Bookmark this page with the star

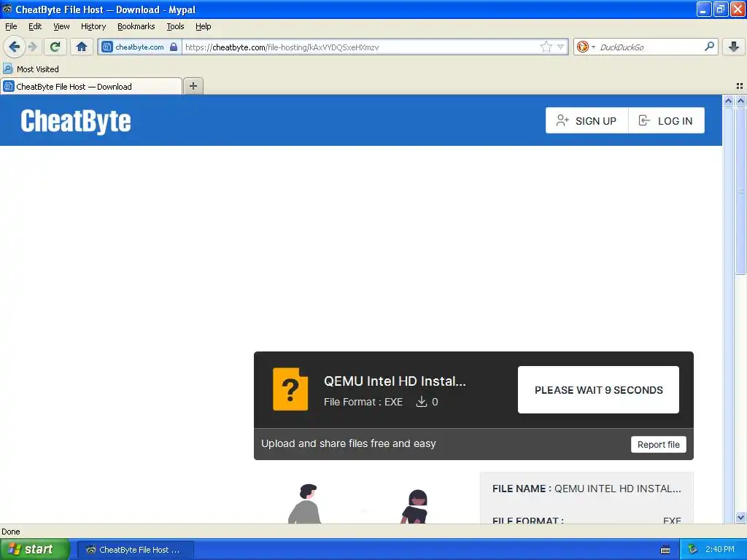pos(546,47)
